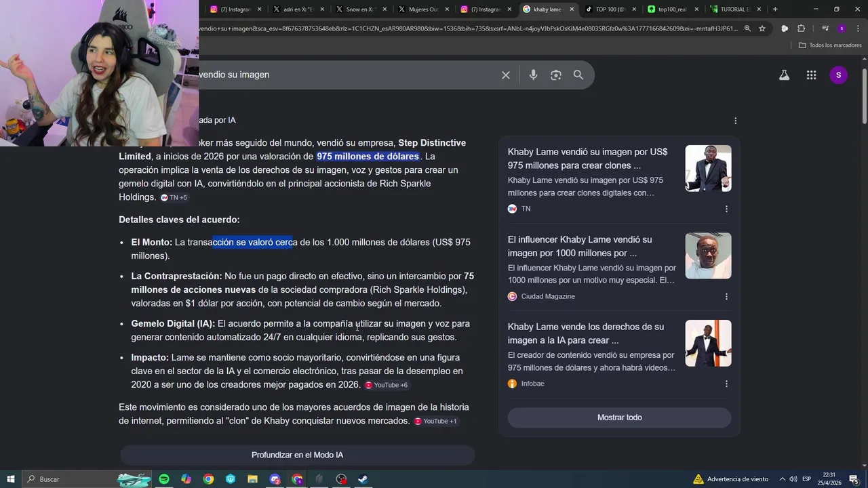The image size is (868, 488).
Task: Open 'Khaby Lame vende los derechos' article
Action: [x=586, y=333]
